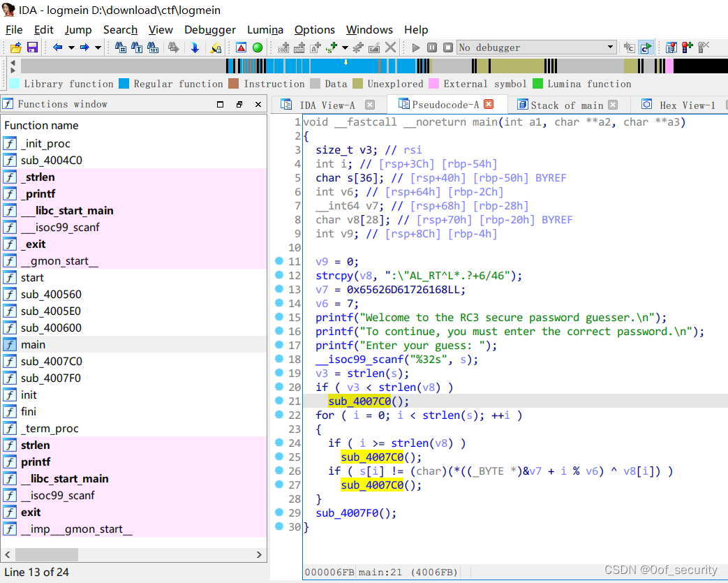Jump using the navigation band indicator
The width and height of the screenshot is (728, 583).
(346, 64)
